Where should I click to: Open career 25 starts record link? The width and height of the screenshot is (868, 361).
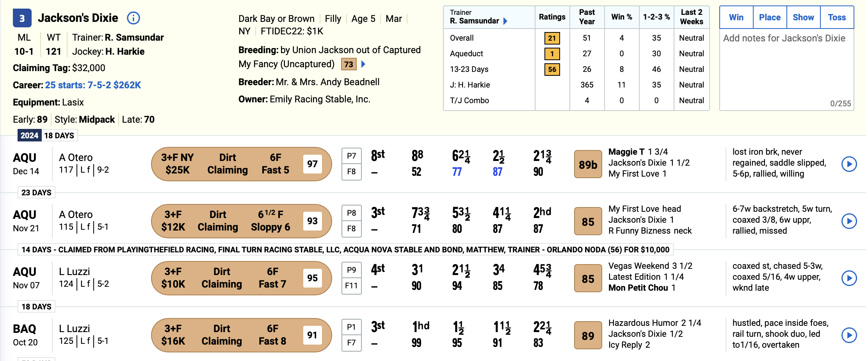(x=93, y=85)
